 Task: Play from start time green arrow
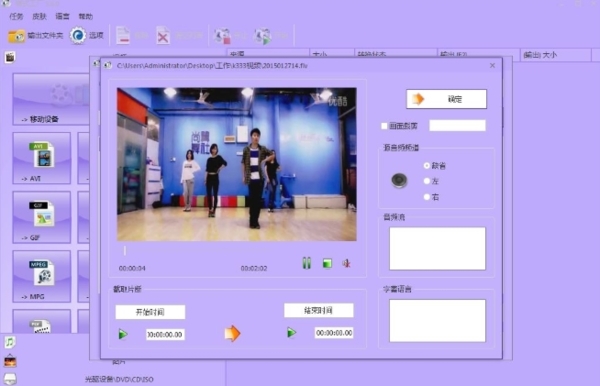123,334
